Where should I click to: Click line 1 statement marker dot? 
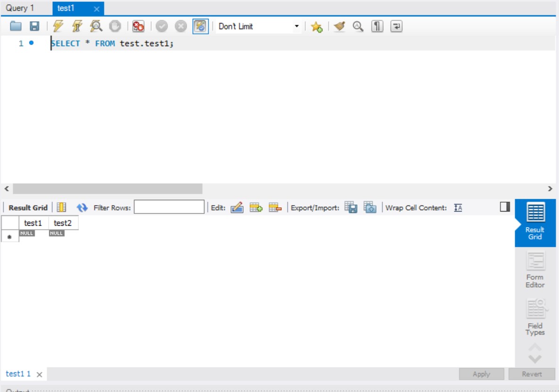click(x=32, y=43)
